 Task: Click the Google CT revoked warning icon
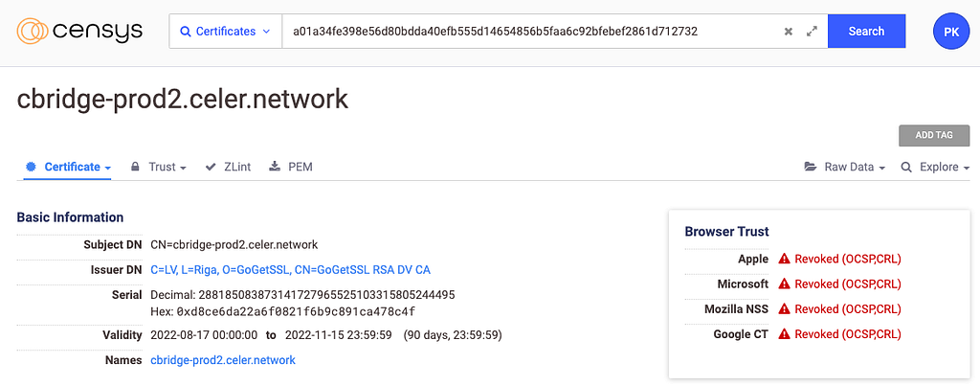point(785,334)
